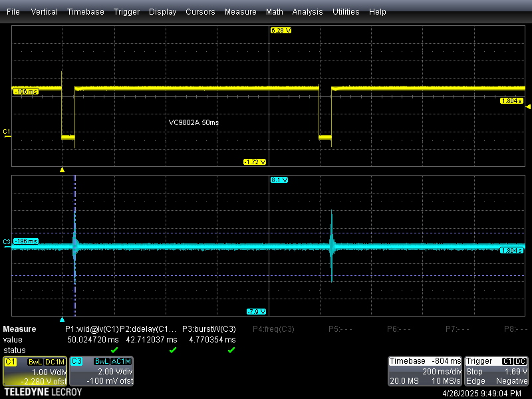Click the cyan C3 channel badge in descriptor
The width and height of the screenshot is (532, 399).
click(76, 362)
